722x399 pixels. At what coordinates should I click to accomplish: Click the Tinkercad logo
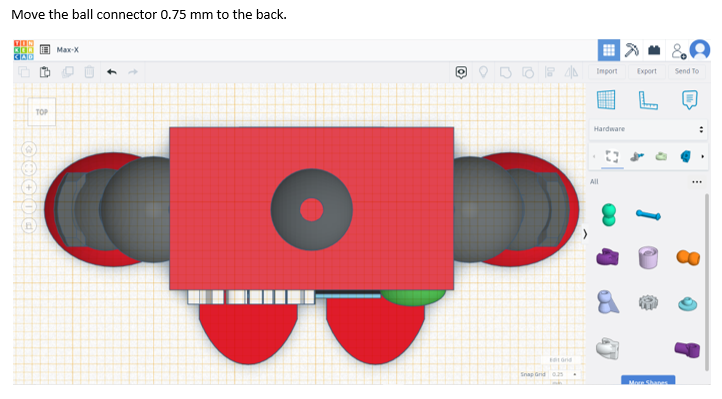[x=23, y=50]
